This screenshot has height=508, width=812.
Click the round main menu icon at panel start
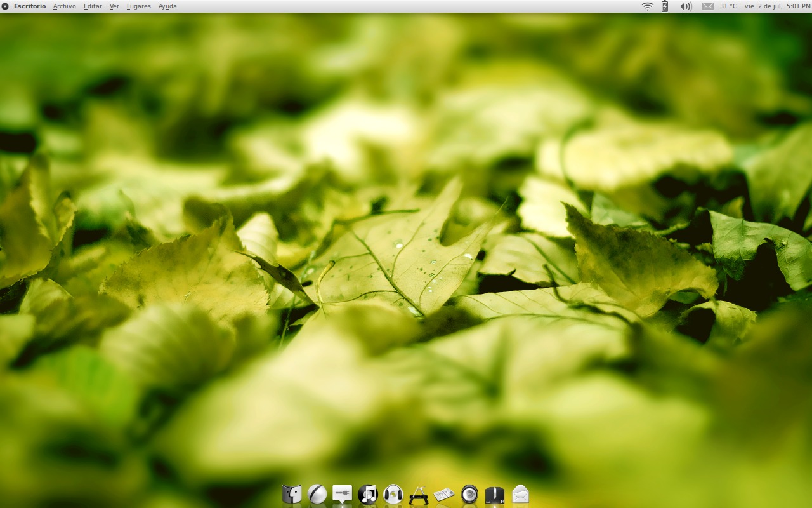tap(5, 6)
